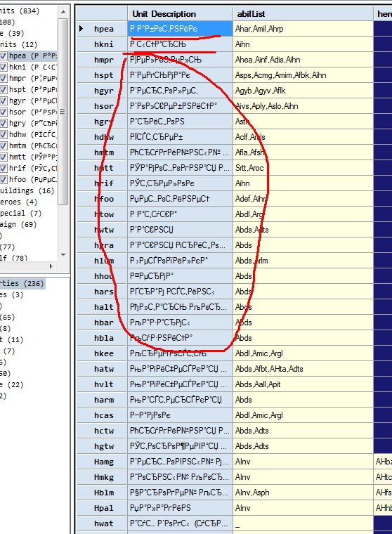Select the hspt row header
Viewport: 392px width, 534px height.
102,75
